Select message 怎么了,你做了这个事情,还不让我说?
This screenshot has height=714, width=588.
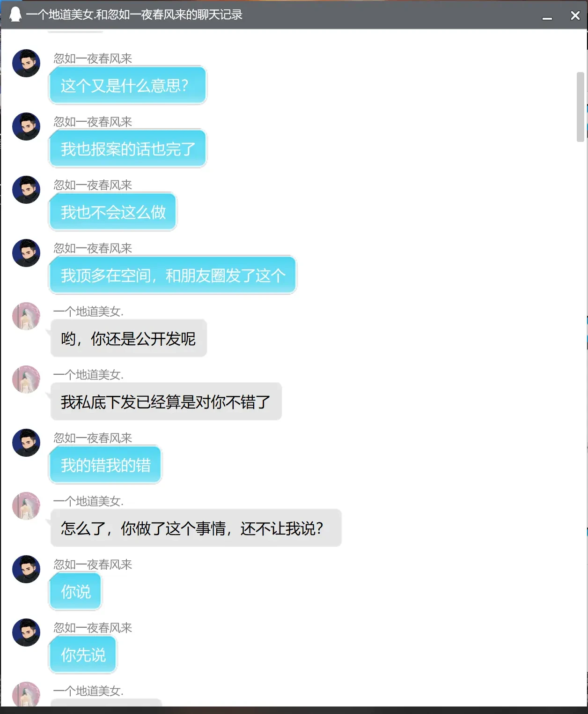pos(196,528)
